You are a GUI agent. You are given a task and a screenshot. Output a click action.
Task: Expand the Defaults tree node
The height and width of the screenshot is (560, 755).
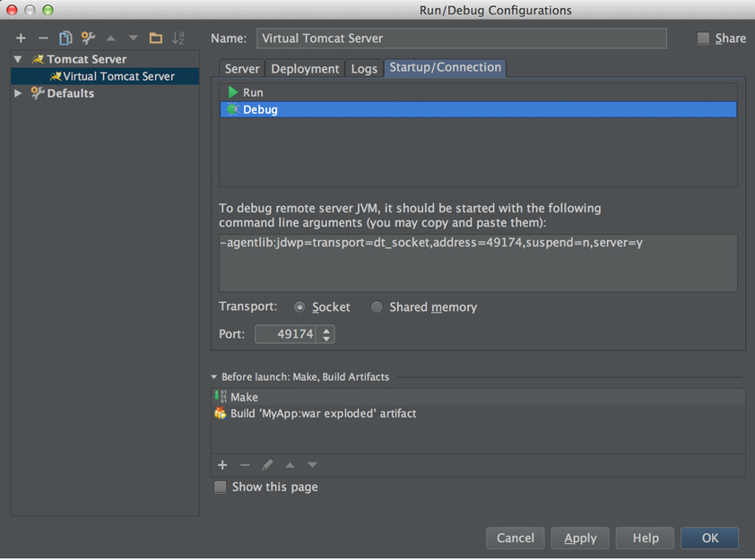(x=18, y=93)
